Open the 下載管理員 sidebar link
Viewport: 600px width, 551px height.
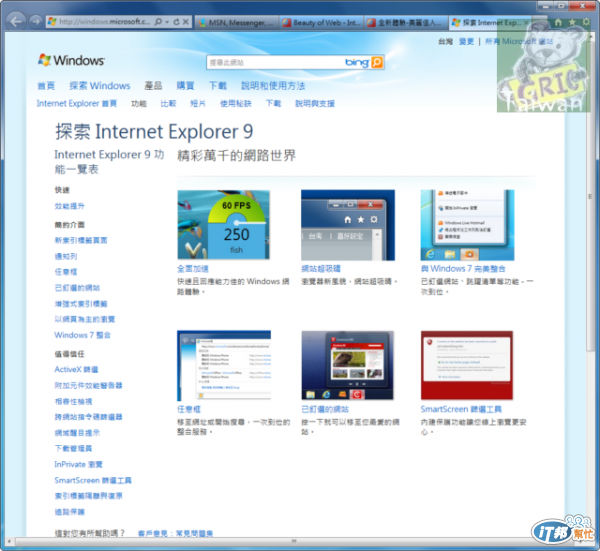click(x=73, y=448)
